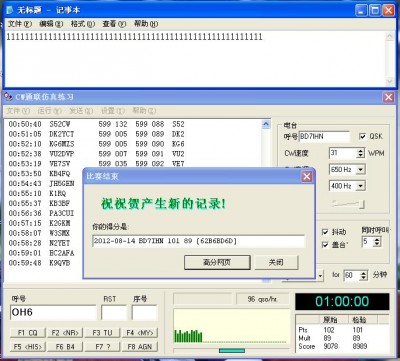
Task: Open the 设置 menu in CW simulator
Action: tap(112, 111)
